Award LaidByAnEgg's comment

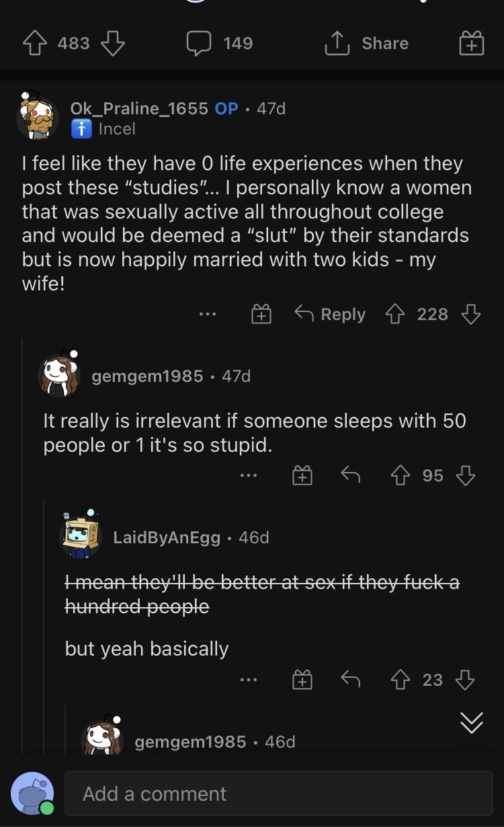pyautogui.click(x=302, y=680)
